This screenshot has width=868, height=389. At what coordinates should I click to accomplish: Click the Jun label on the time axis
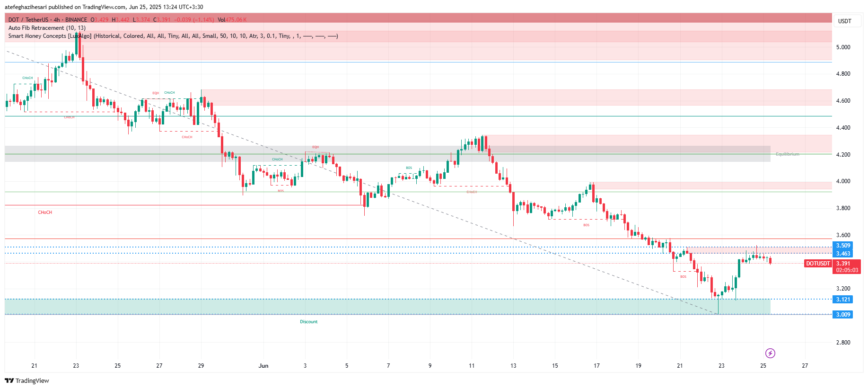(263, 366)
